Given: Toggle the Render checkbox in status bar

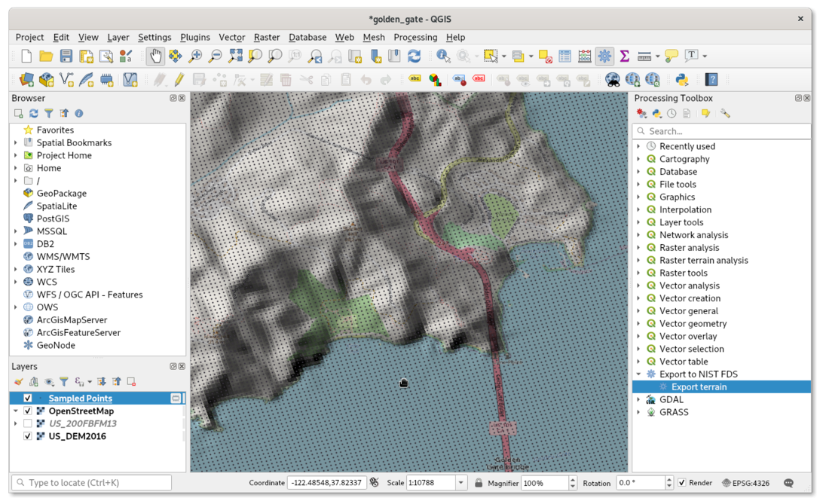Looking at the screenshot, I should tap(682, 482).
